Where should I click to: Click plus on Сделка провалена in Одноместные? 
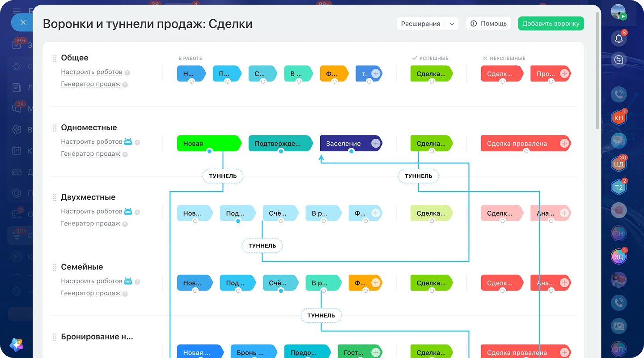(564, 144)
